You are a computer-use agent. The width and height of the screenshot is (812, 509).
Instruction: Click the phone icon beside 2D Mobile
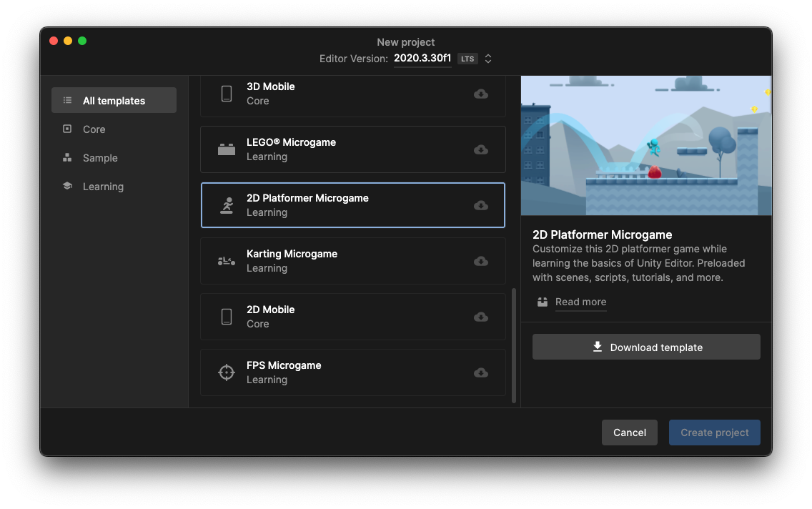coord(226,317)
